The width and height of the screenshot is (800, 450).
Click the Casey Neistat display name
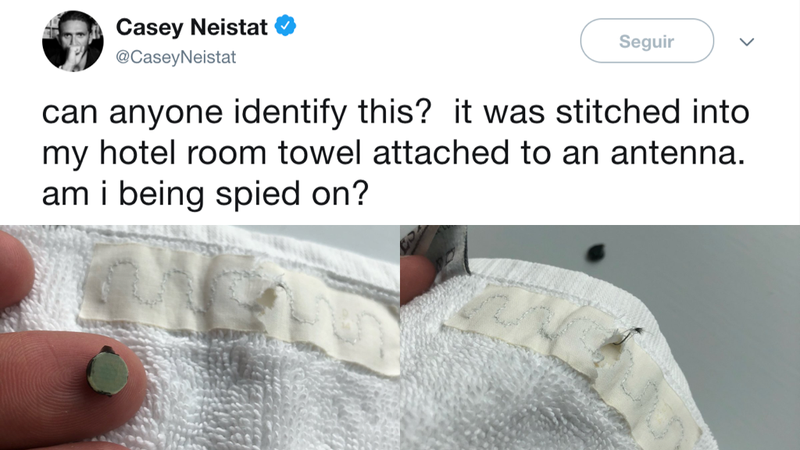[191, 27]
